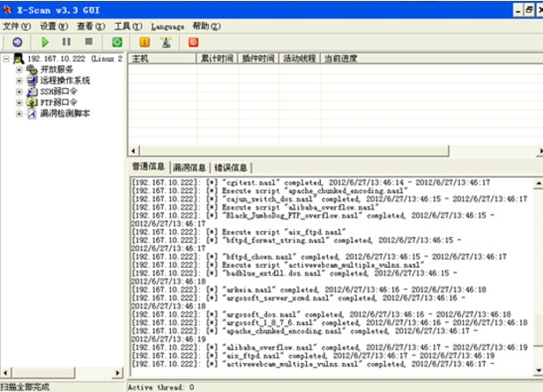The width and height of the screenshot is (543, 392).
Task: Click host list horizontal scrollbar thumb
Action: 294,151
